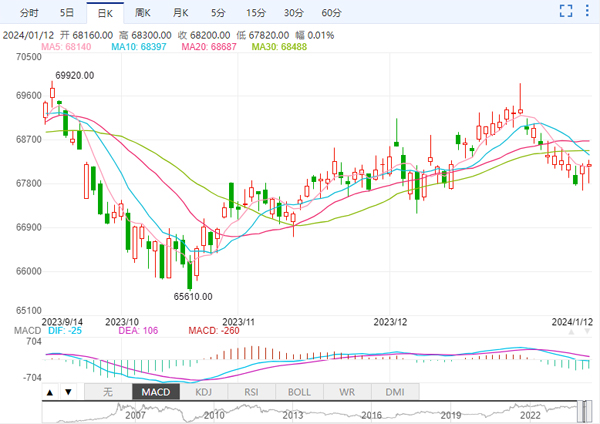Viewport: 600px width, 424px height.
Task: Click the 2010 area on the overview timeline
Action: pos(214,415)
